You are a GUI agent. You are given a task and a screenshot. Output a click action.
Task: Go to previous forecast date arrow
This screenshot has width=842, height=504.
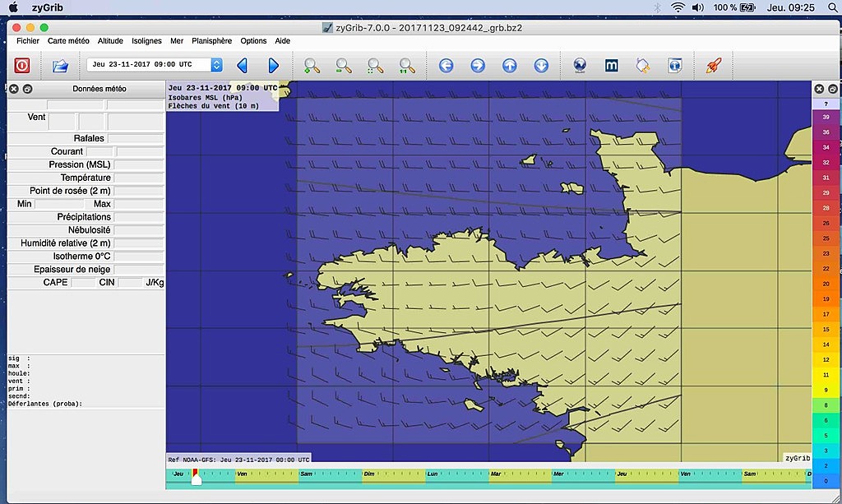[x=242, y=66]
